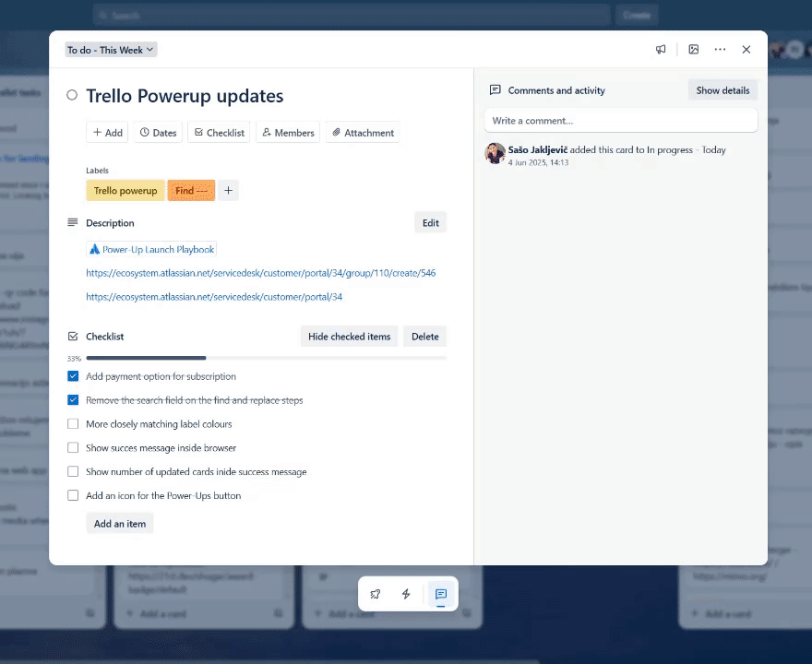The height and width of the screenshot is (664, 812).
Task: Click the Description lines icon
Action: [73, 222]
